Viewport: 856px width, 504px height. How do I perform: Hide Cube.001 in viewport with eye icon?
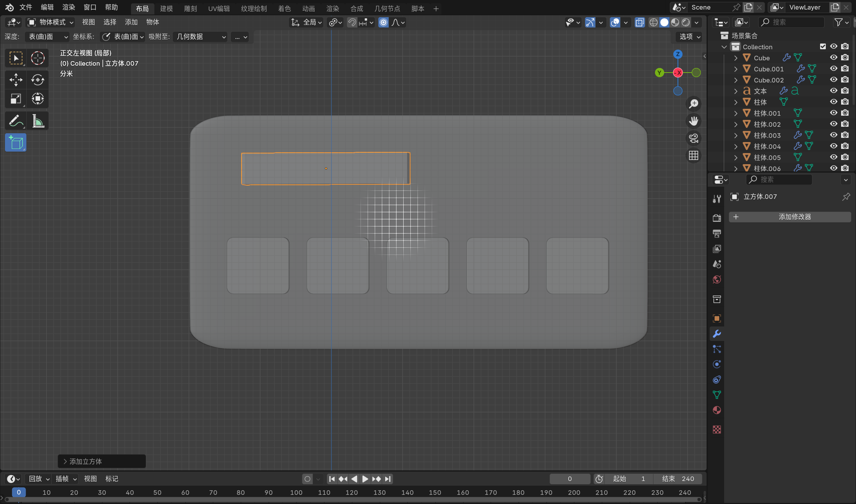point(833,69)
